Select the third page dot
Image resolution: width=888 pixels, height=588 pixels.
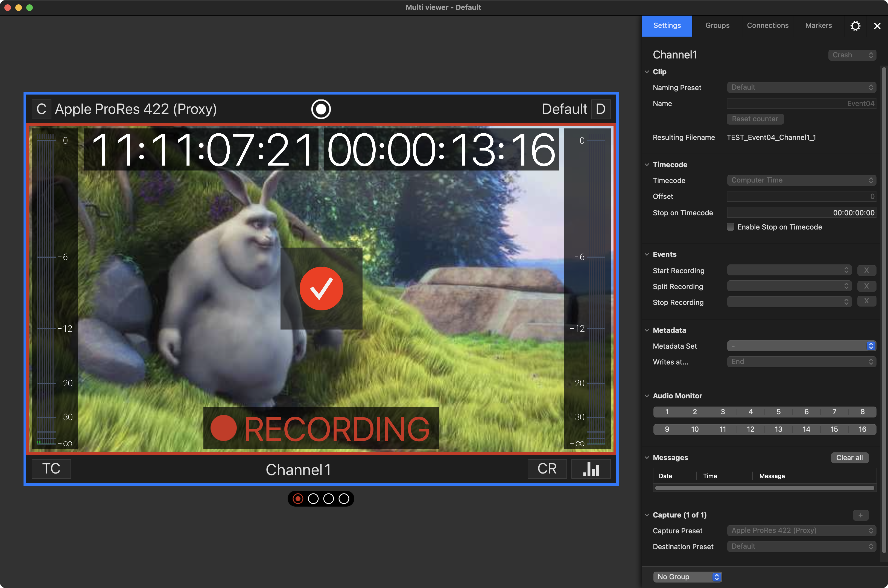(329, 499)
